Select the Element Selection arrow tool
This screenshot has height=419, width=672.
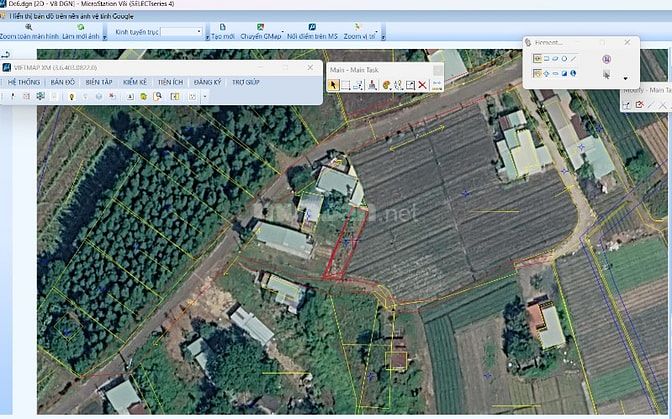pyautogui.click(x=333, y=85)
